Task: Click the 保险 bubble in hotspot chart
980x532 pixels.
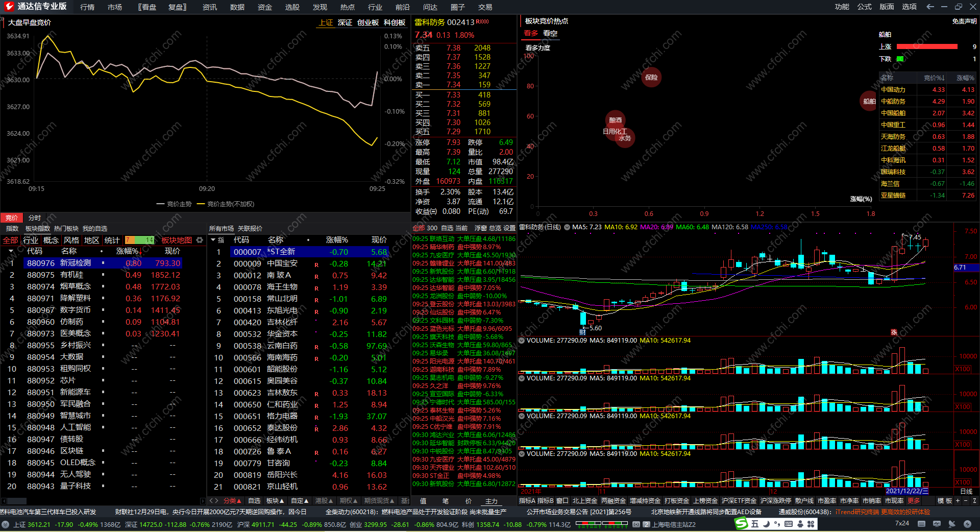Action: (x=651, y=78)
